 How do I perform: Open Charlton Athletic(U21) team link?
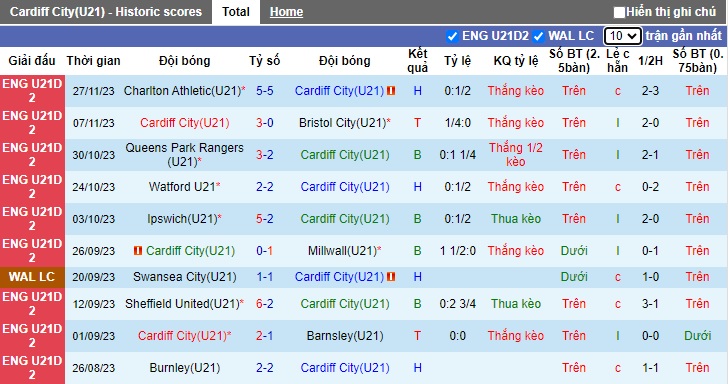coord(183,91)
